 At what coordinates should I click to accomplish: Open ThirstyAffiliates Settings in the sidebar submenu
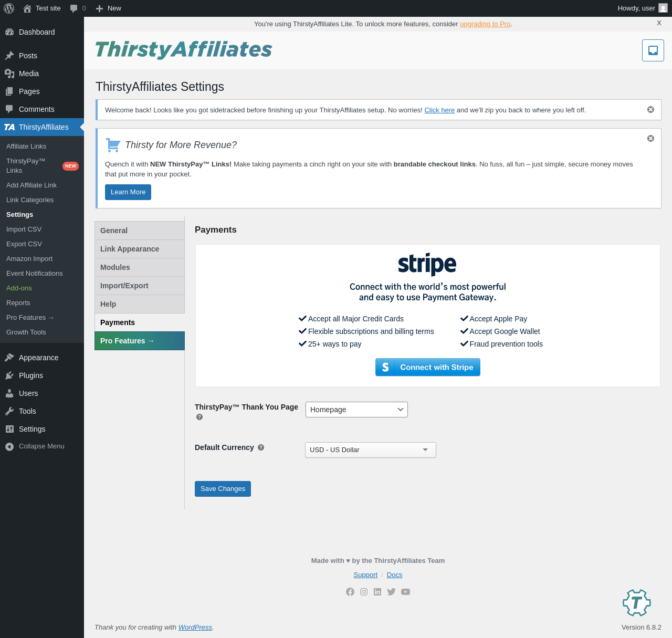click(x=42, y=215)
